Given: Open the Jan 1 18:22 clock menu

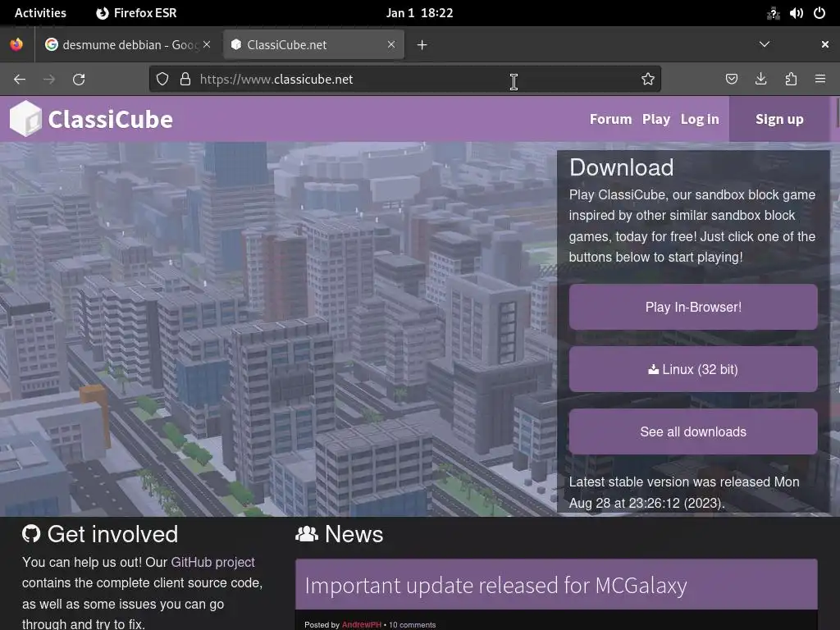Looking at the screenshot, I should coord(419,13).
